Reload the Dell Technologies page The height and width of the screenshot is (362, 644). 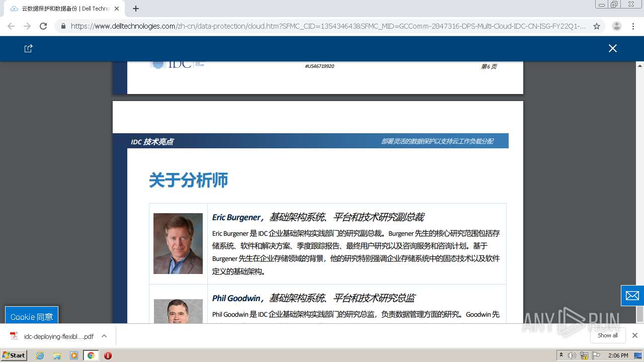point(43,26)
